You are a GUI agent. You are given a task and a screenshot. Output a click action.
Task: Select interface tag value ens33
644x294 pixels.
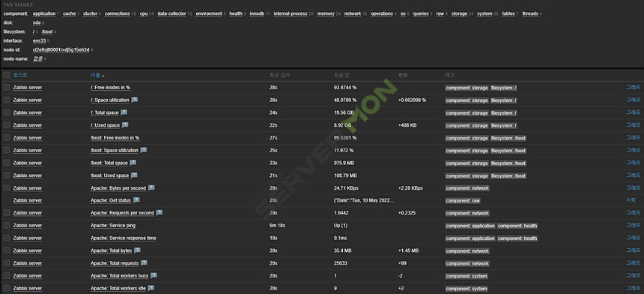[x=40, y=40]
